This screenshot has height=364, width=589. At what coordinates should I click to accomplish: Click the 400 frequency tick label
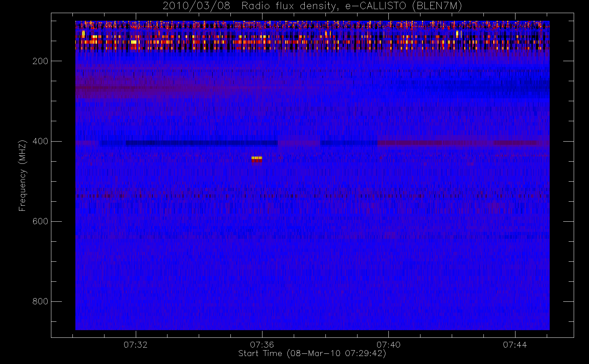(40, 141)
